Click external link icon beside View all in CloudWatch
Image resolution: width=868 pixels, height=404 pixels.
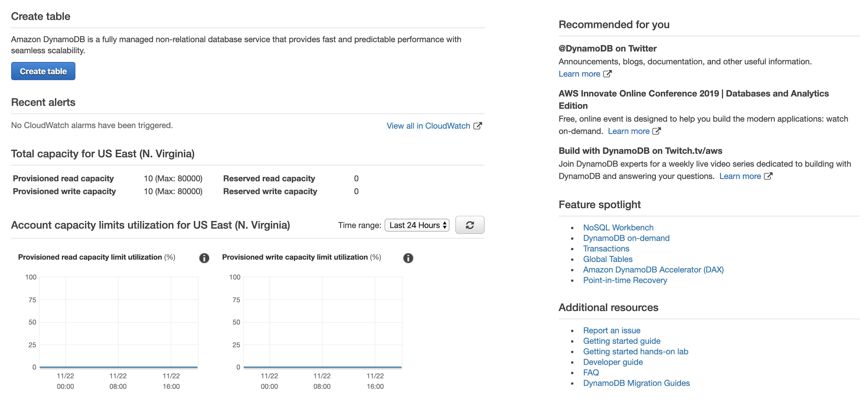(477, 126)
